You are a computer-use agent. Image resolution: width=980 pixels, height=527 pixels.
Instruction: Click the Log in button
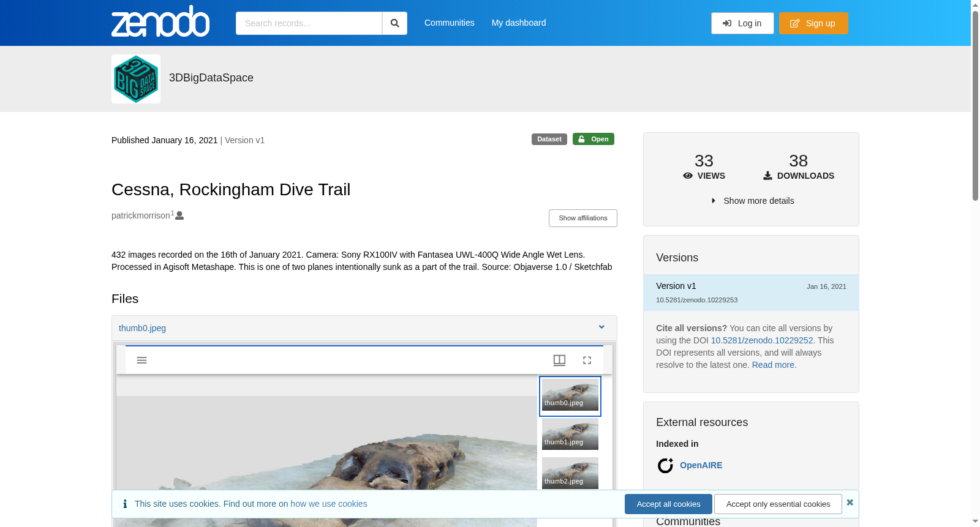(742, 23)
